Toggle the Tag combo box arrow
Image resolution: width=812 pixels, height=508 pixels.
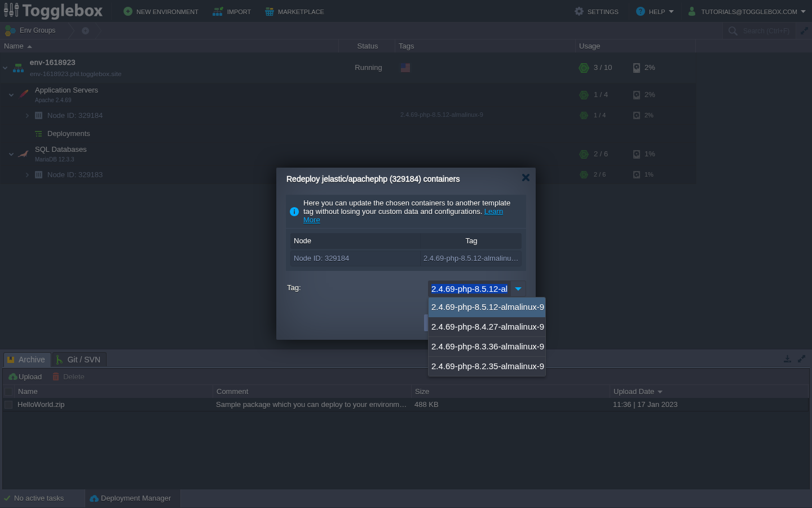[x=518, y=289]
